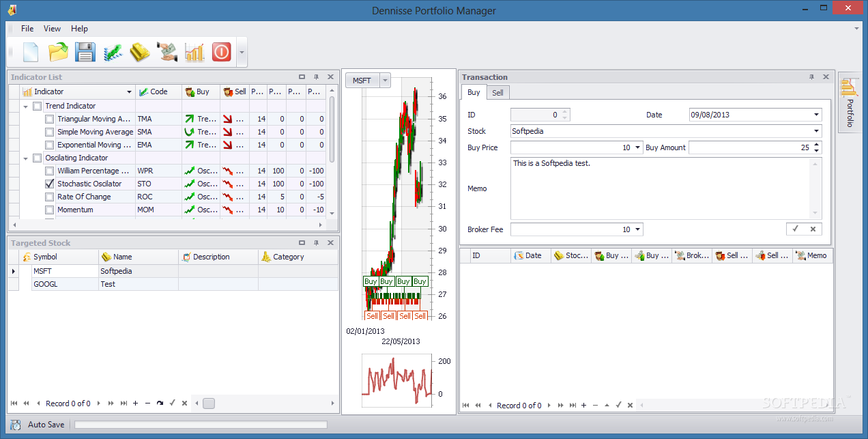Open the Portfolio side tab
Screen dimensions: 868x439
(x=850, y=102)
